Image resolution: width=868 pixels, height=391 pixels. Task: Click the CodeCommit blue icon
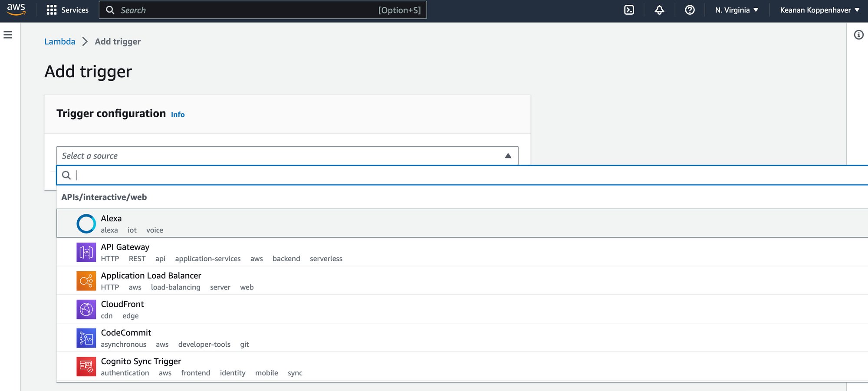click(86, 338)
